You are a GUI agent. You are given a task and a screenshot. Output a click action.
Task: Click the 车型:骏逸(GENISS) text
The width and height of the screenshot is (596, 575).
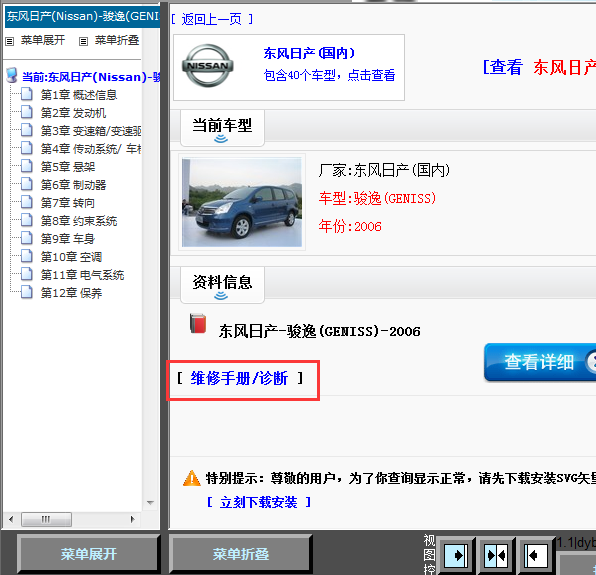point(377,198)
